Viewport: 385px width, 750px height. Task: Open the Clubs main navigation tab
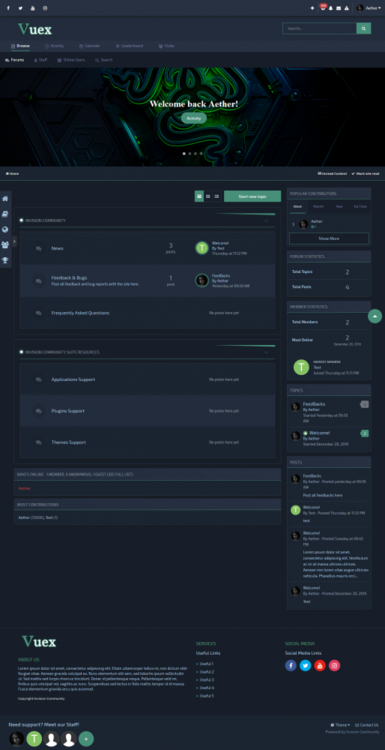166,46
